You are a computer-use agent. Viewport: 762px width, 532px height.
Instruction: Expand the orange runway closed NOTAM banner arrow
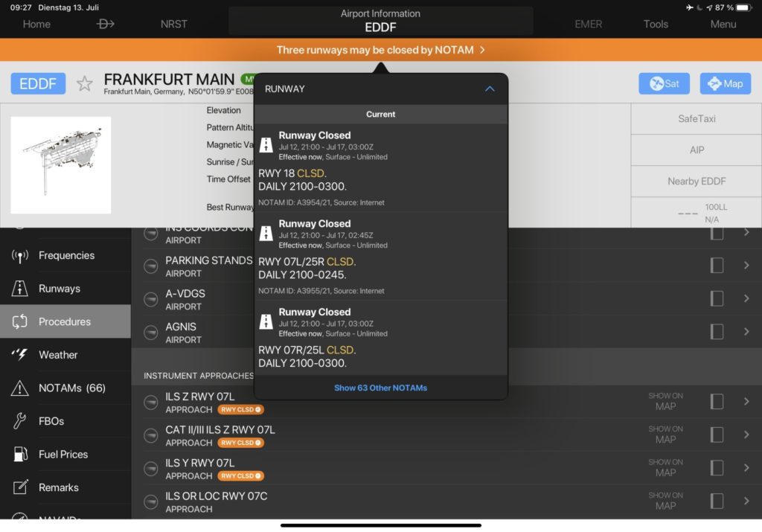(482, 50)
